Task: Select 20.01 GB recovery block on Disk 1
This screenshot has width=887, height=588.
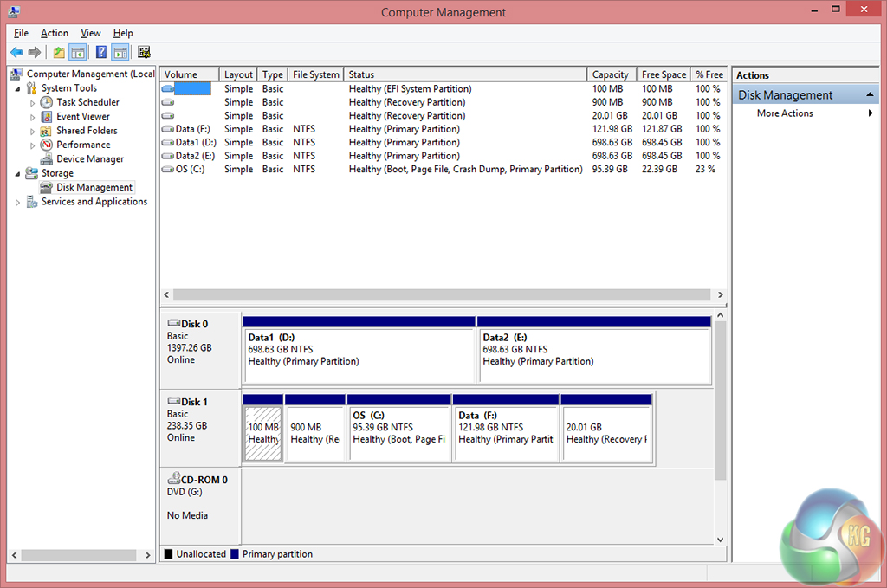Action: click(x=606, y=429)
